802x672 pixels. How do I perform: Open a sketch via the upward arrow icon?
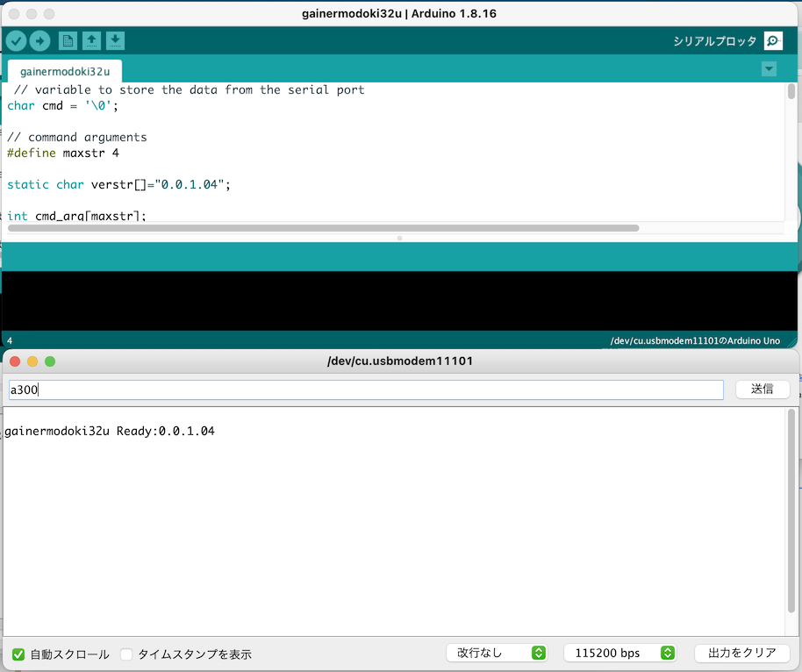pos(91,40)
